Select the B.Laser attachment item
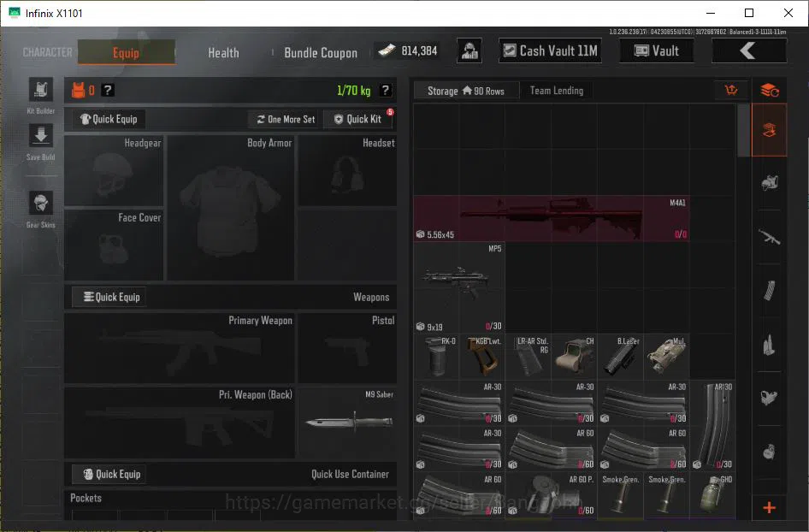 pyautogui.click(x=621, y=357)
